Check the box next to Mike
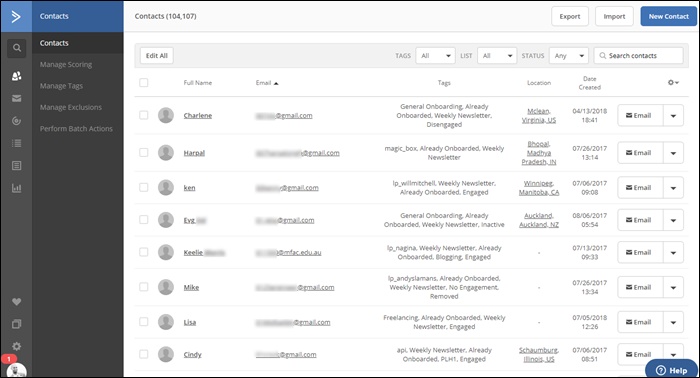700x378 pixels. [144, 287]
